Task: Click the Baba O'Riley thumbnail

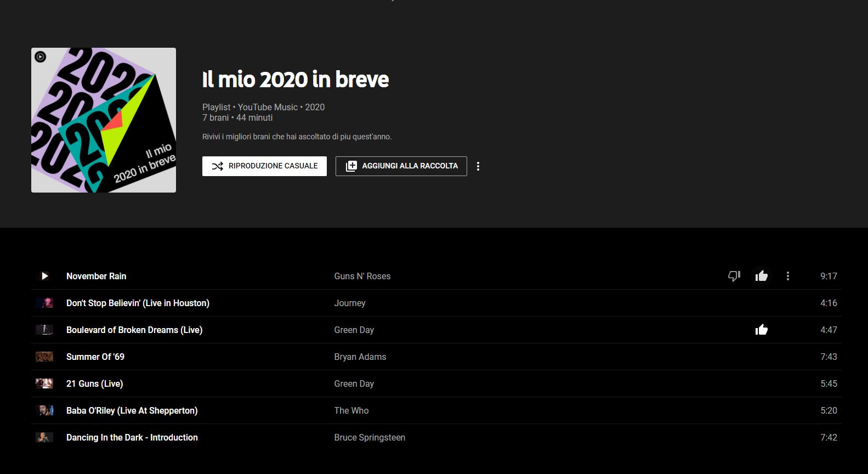Action: pos(44,410)
